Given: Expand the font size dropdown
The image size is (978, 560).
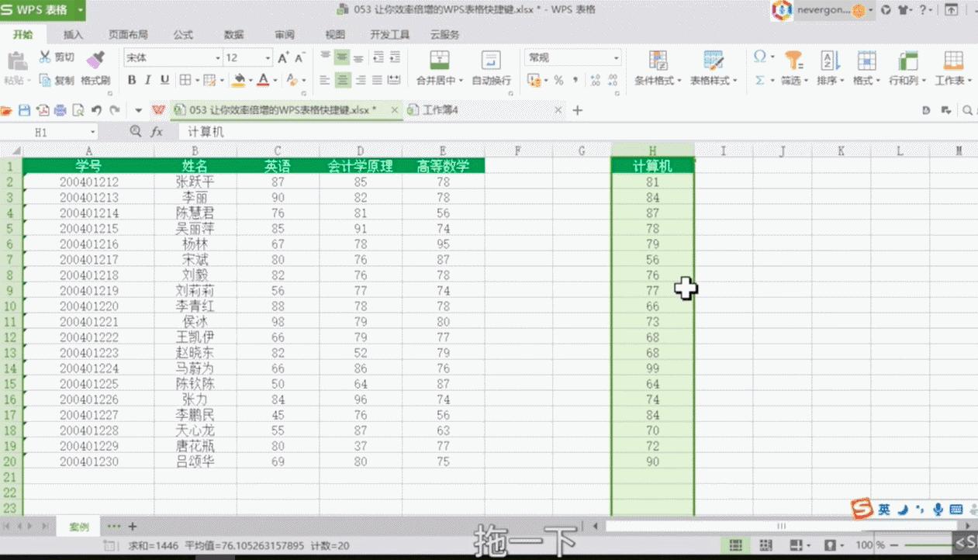Looking at the screenshot, I should tap(267, 57).
